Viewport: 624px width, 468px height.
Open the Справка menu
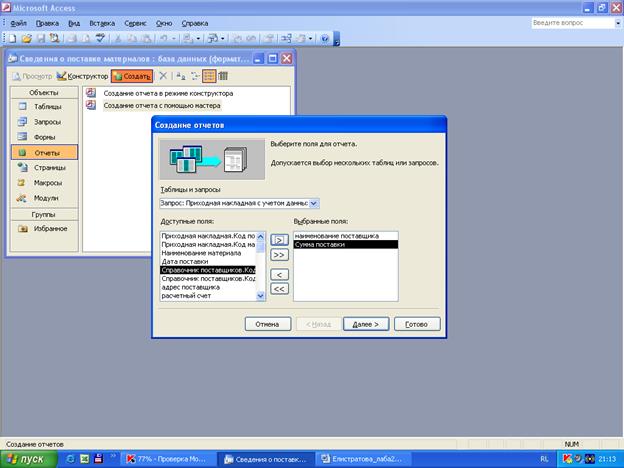(195, 23)
